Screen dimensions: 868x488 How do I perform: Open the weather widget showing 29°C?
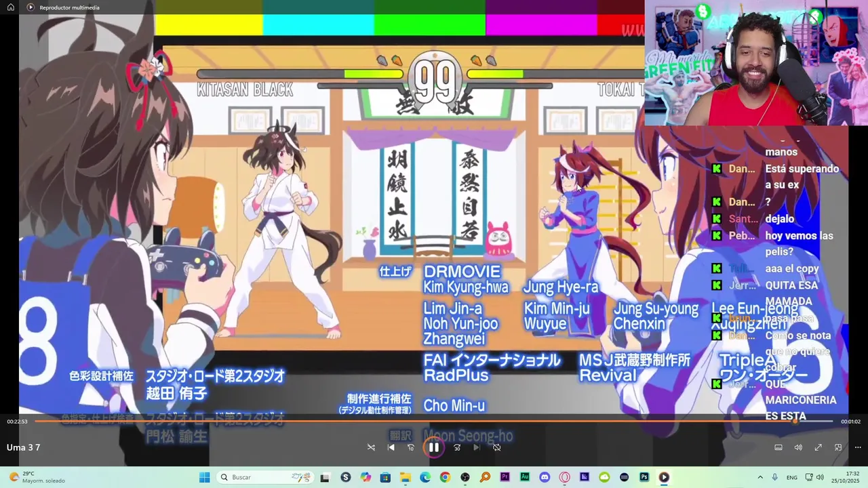(37, 477)
